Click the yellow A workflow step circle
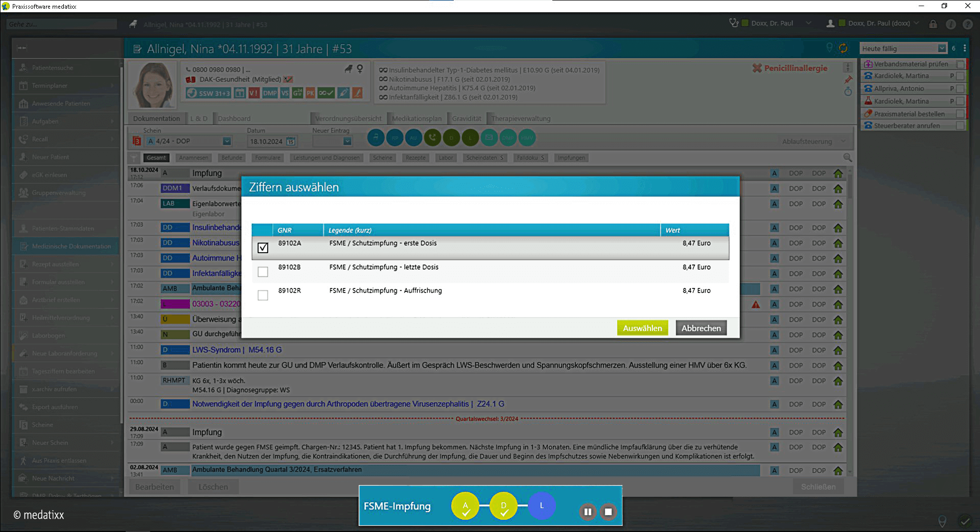The height and width of the screenshot is (532, 980). click(x=465, y=505)
